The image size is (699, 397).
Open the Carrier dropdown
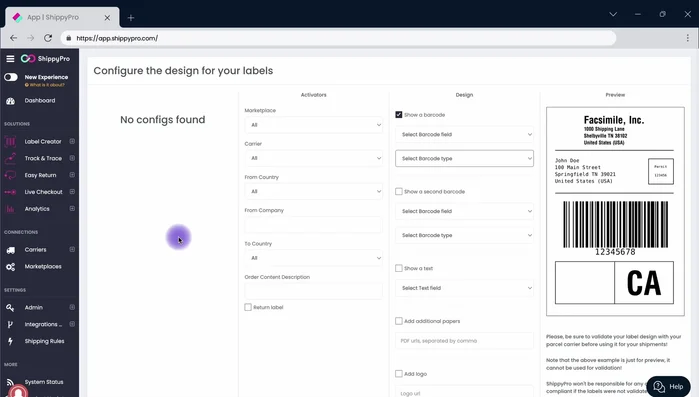(x=313, y=158)
